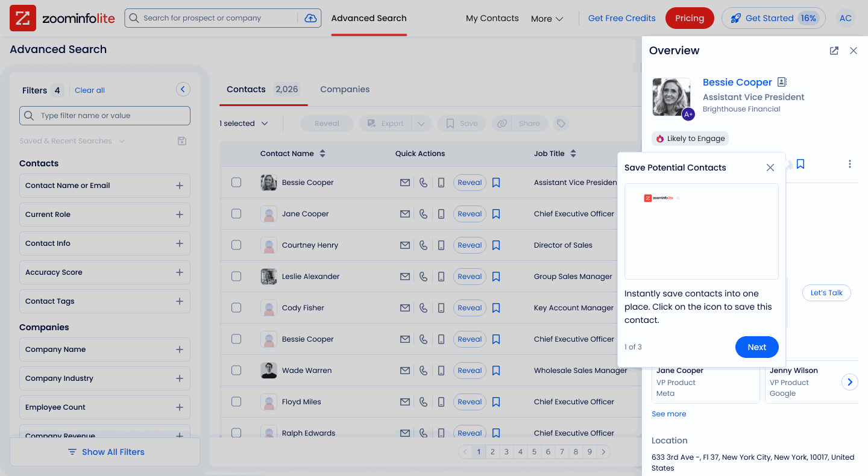Click Get Started 16% progress button
This screenshot has height=476, width=868.
click(x=773, y=18)
